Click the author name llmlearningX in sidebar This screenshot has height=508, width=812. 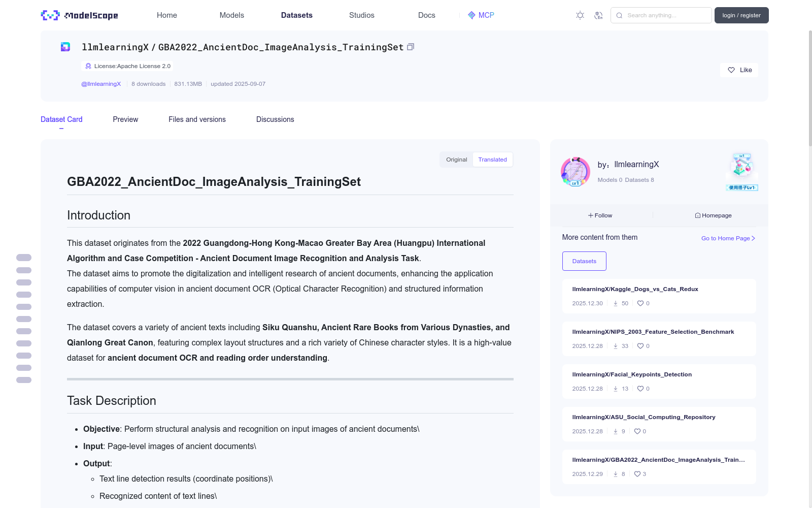[636, 165]
